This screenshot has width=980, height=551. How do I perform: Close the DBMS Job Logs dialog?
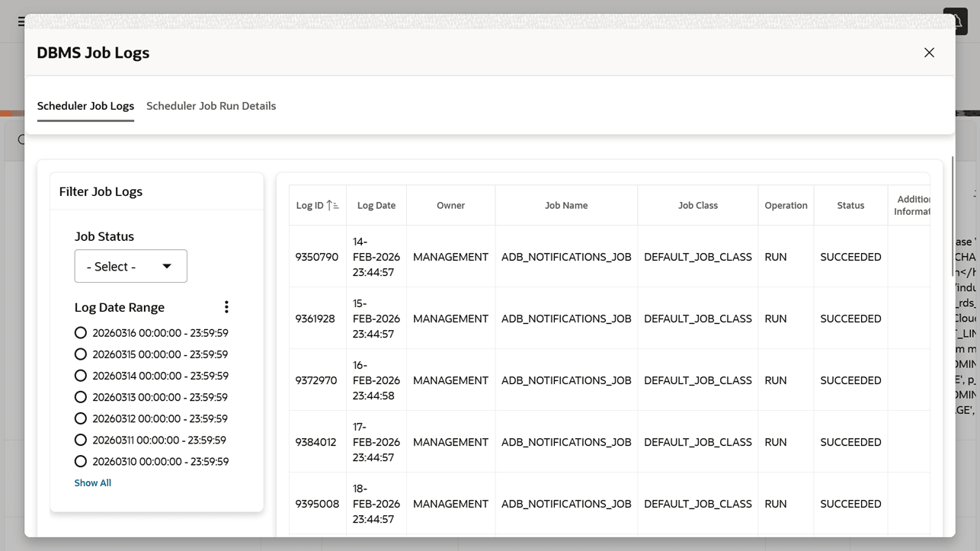point(929,53)
